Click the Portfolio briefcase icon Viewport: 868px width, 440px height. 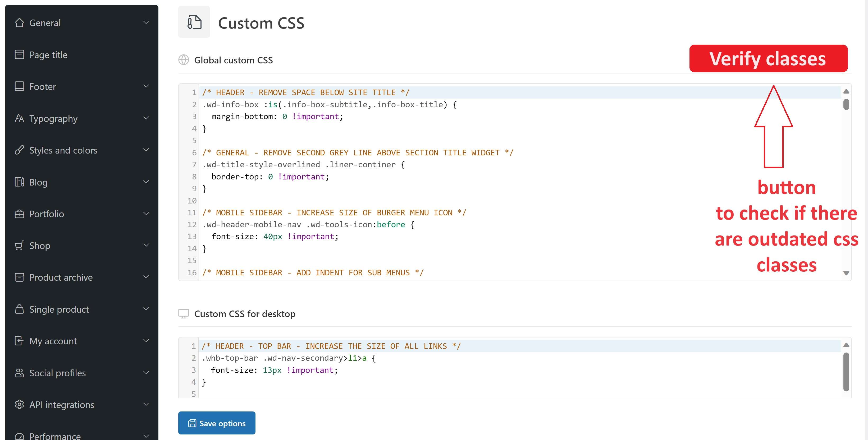tap(20, 214)
